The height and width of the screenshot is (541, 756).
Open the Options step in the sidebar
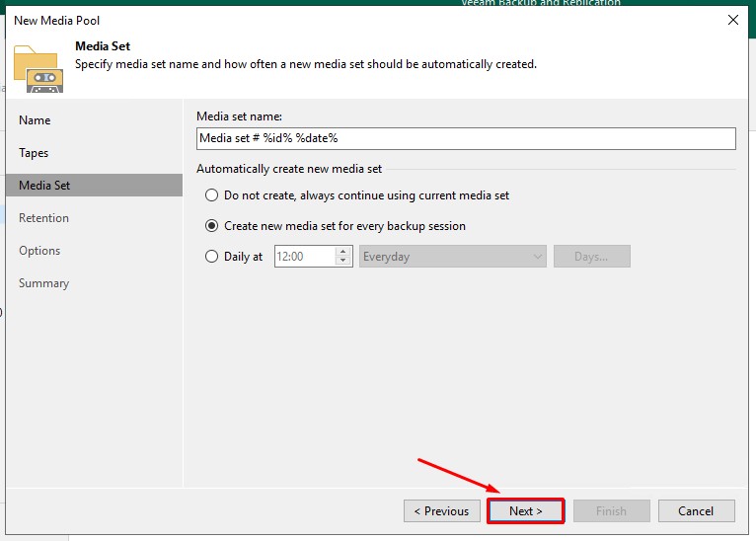pos(39,251)
